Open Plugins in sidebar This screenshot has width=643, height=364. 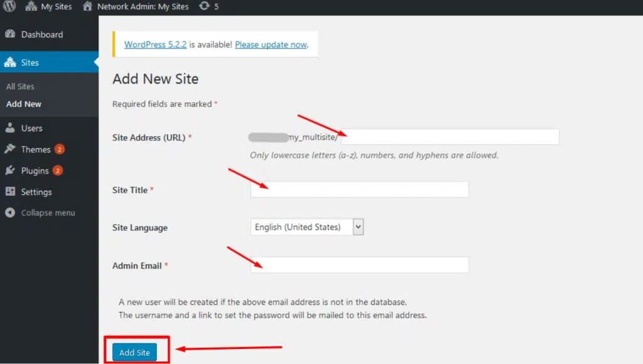tap(35, 171)
